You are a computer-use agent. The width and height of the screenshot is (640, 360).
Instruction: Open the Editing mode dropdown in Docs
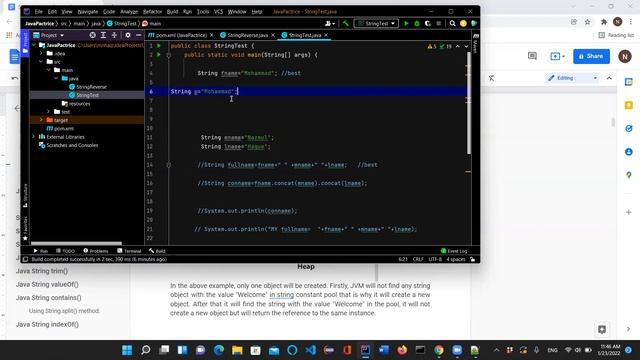572,78
